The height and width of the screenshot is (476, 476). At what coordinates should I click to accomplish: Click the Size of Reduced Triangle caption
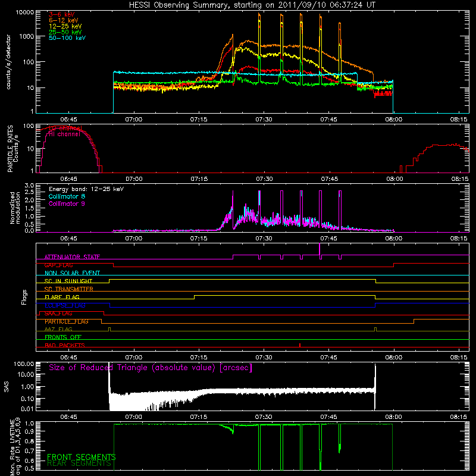coord(151,368)
